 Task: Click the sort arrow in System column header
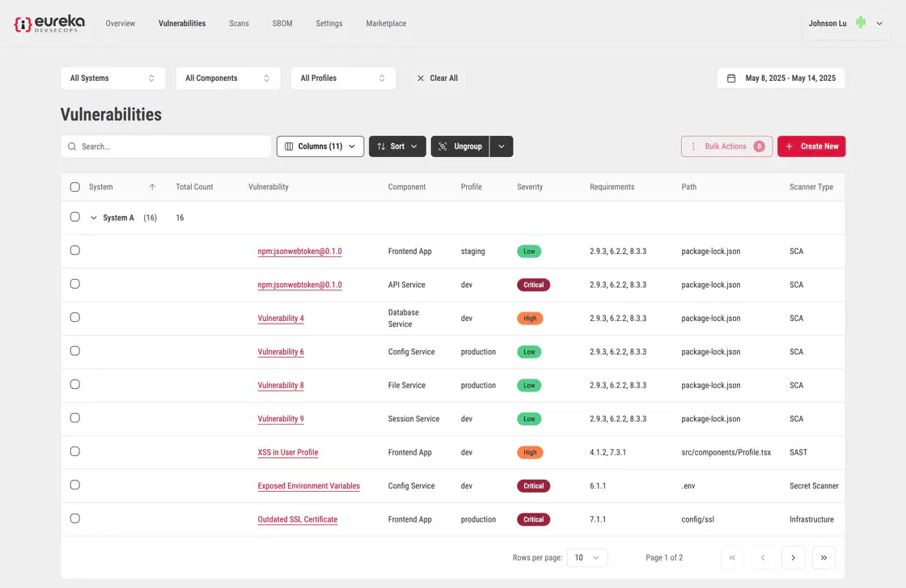pos(152,187)
